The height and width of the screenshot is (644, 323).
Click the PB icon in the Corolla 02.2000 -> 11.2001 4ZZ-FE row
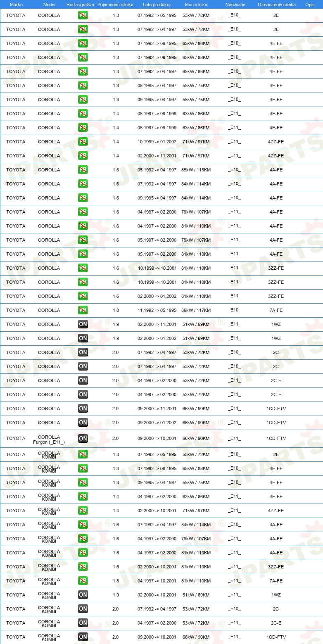tap(83, 156)
